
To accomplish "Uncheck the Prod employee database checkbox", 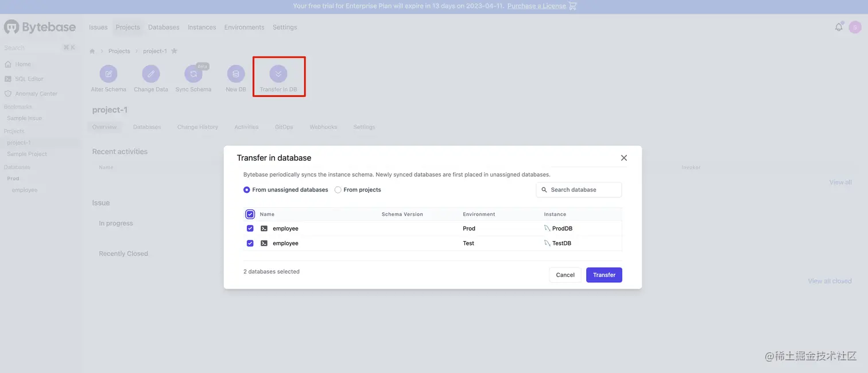I will click(250, 228).
